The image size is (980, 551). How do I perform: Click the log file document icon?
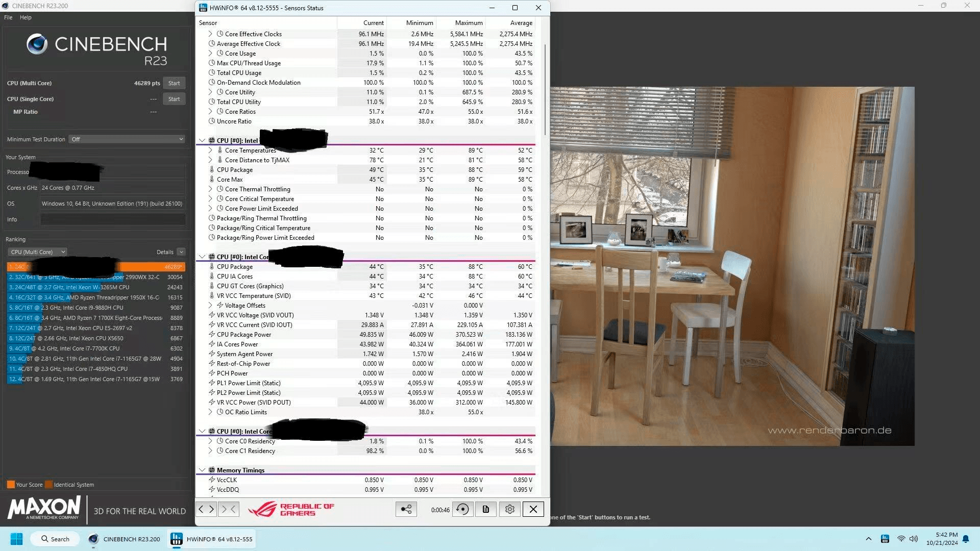pyautogui.click(x=486, y=509)
